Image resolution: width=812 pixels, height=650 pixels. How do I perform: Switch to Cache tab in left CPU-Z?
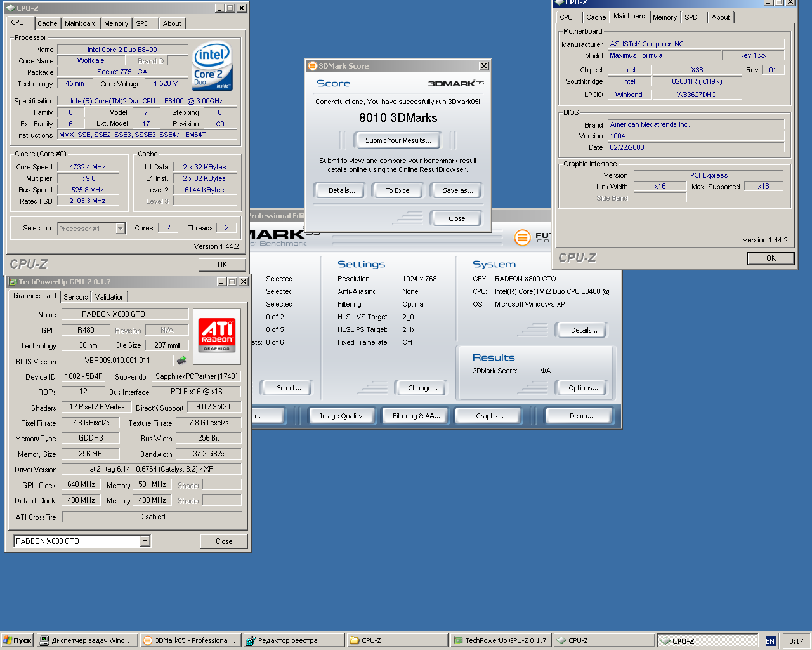pyautogui.click(x=48, y=23)
